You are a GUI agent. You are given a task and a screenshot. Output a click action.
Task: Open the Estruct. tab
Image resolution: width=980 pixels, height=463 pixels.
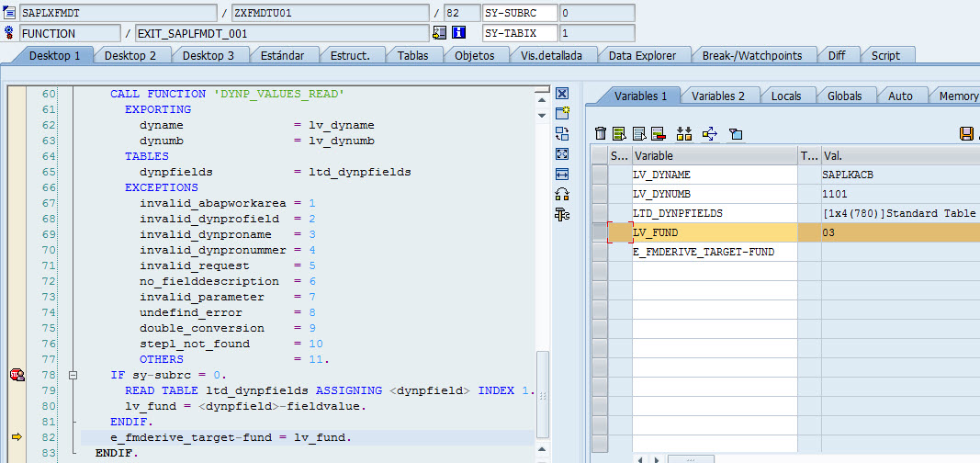point(349,56)
